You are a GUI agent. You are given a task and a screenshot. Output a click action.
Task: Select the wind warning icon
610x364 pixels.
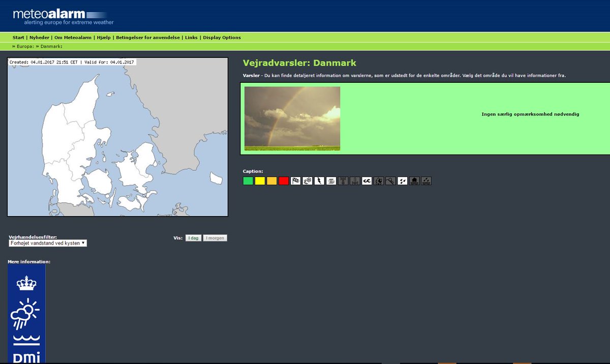point(295,180)
